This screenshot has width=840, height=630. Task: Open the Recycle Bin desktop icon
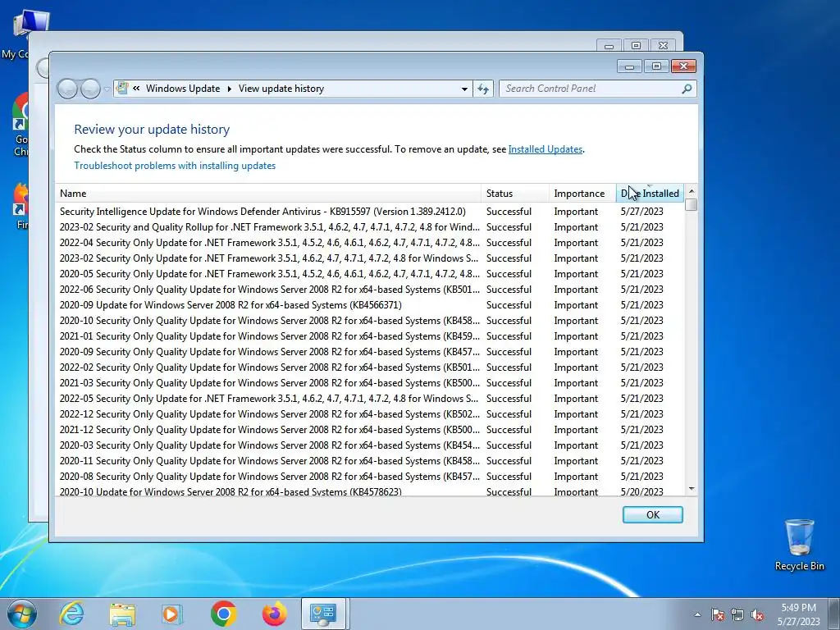pos(799,545)
